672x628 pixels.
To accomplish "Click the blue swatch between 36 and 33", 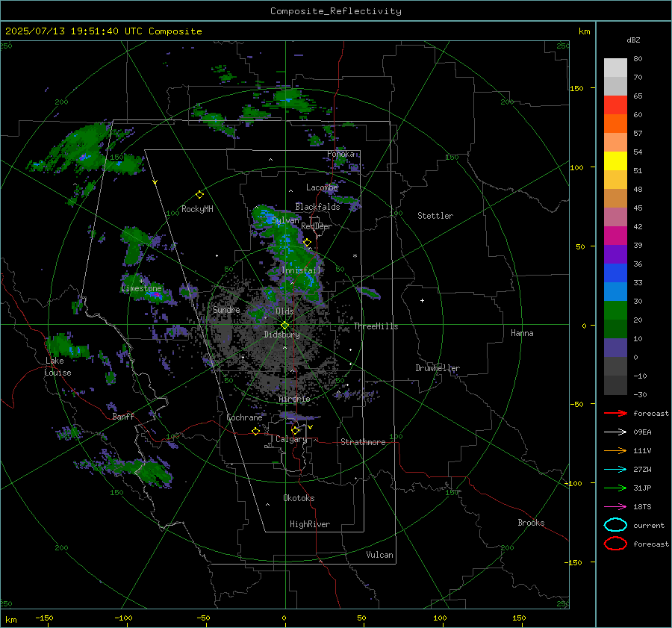I will [615, 273].
